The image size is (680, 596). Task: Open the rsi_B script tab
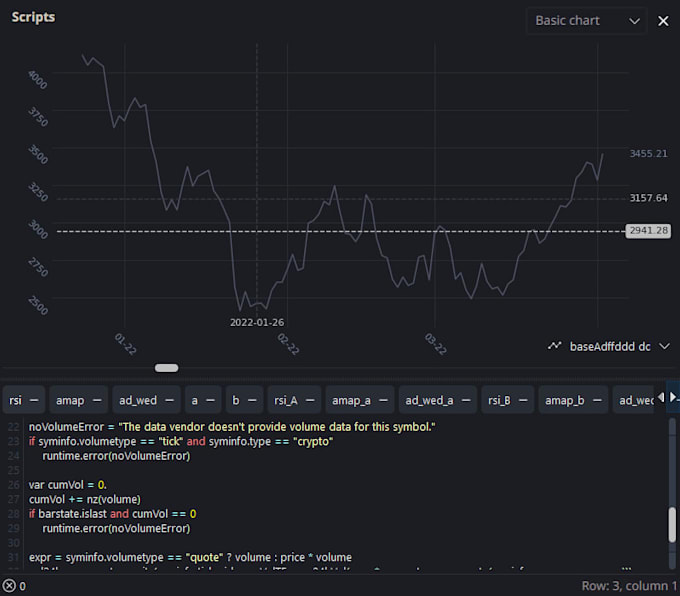click(499, 400)
